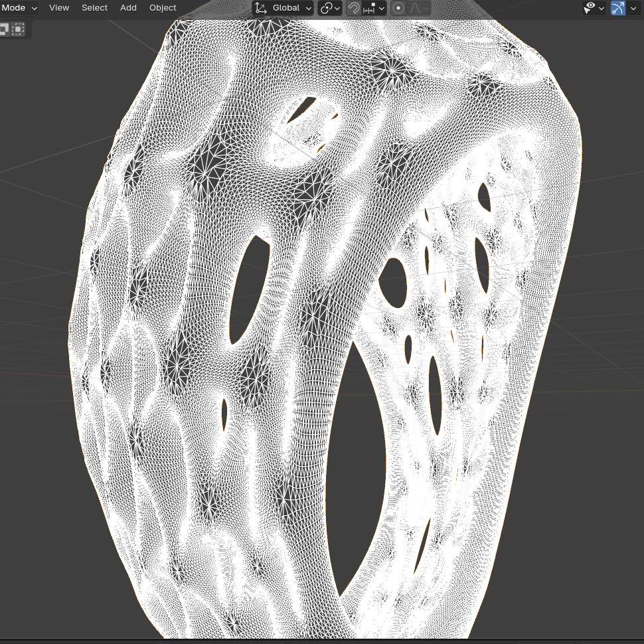The height and width of the screenshot is (644, 644).
Task: Open the Mode dropdown
Action: 19,8
